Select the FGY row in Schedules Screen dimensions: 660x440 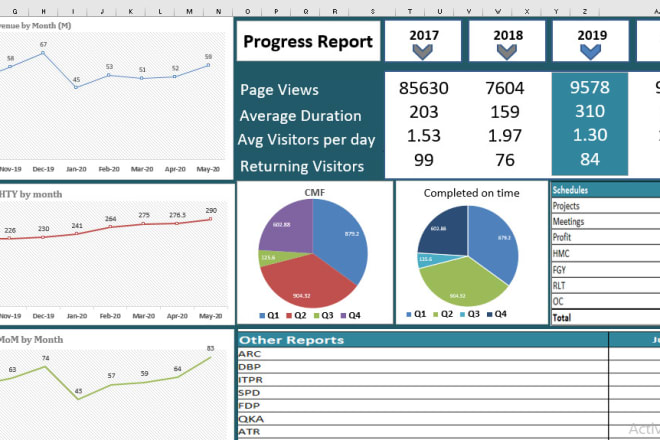[x=606, y=269]
